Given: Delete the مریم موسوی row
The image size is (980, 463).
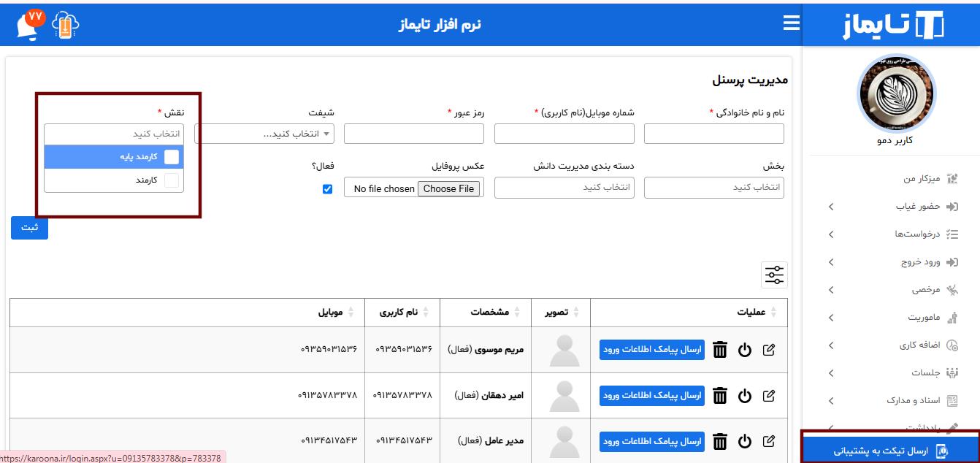Looking at the screenshot, I should click(x=720, y=350).
